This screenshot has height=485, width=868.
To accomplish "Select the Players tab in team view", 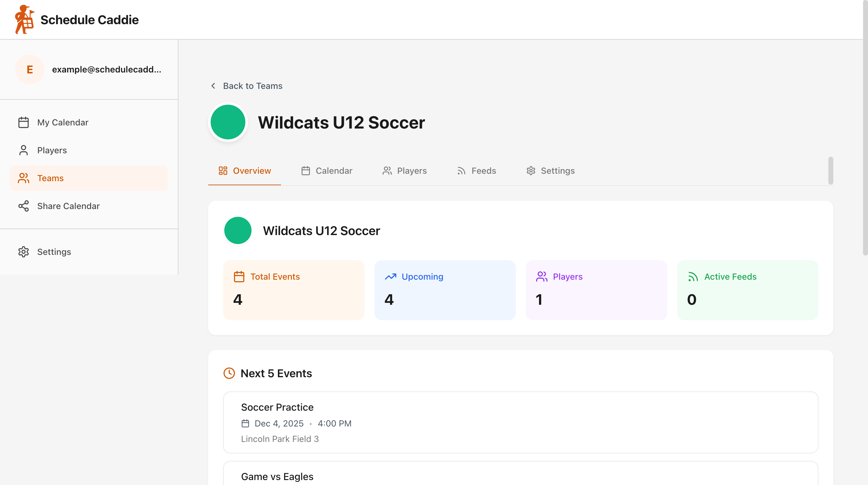I will pos(404,171).
